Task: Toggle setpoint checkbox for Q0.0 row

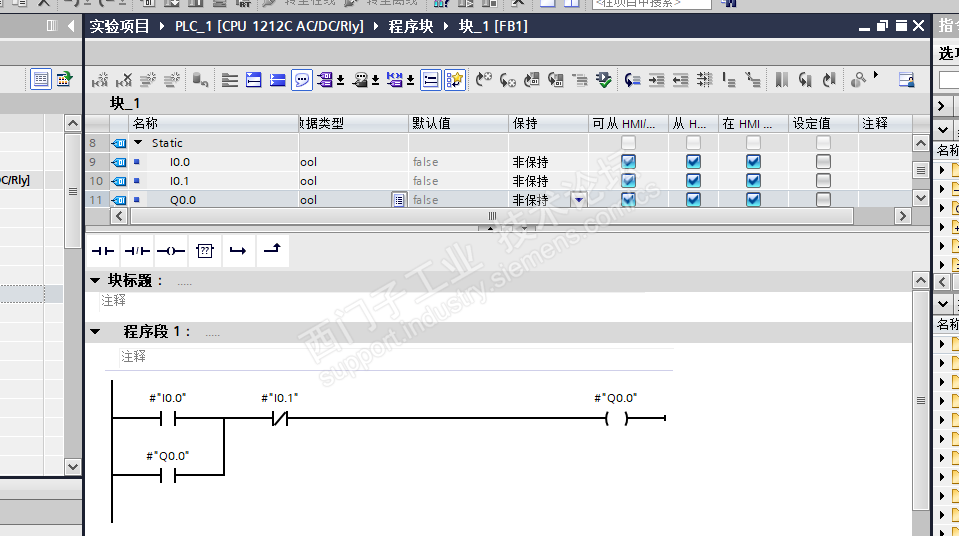Action: [x=823, y=199]
